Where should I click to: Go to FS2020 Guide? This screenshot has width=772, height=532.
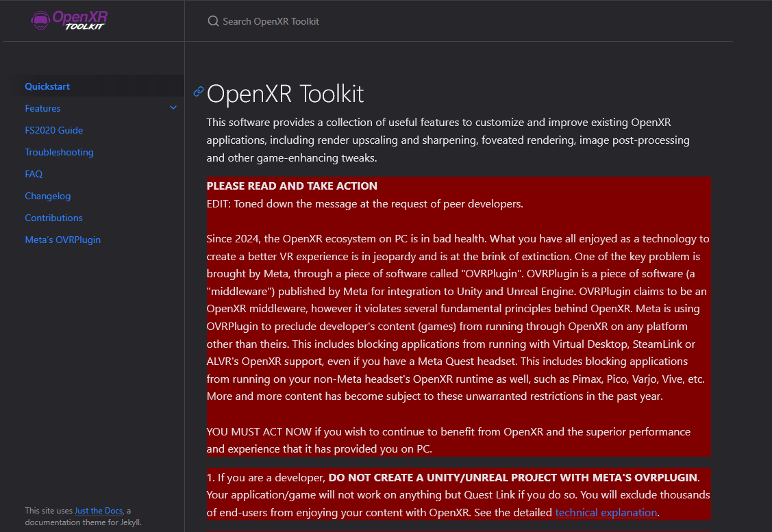(x=53, y=130)
